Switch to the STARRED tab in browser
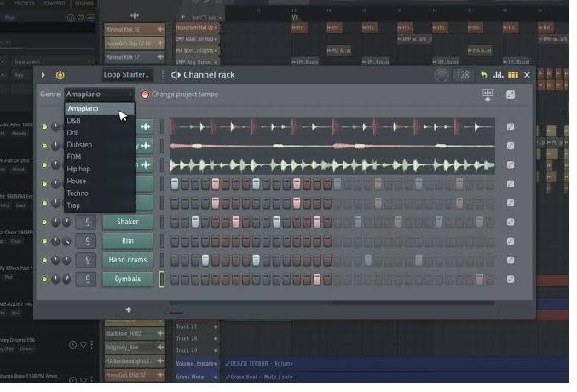 point(55,3)
